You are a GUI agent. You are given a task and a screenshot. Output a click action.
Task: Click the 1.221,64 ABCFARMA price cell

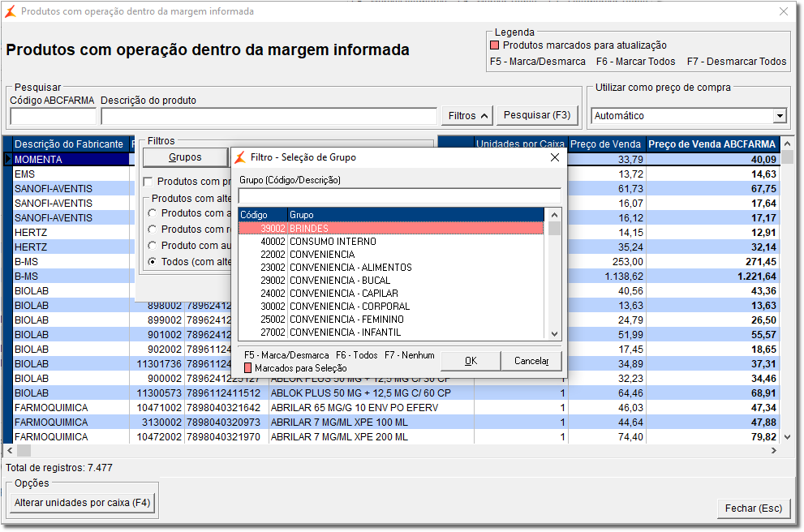713,277
